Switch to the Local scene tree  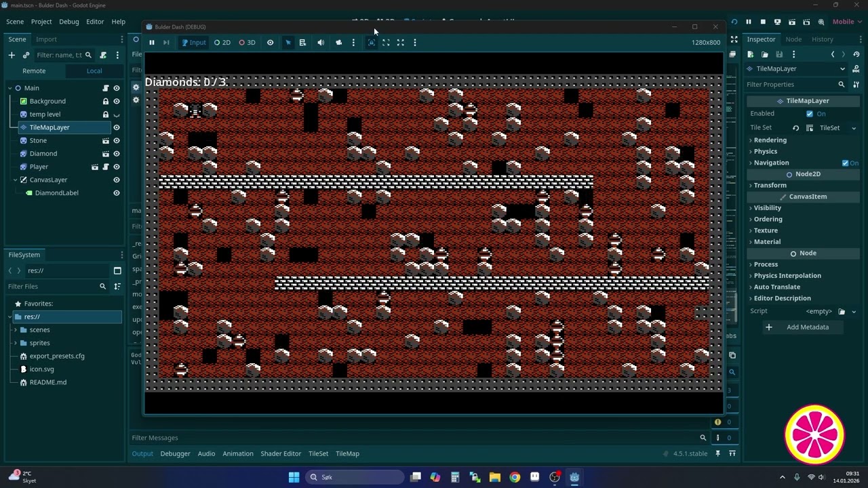94,70
